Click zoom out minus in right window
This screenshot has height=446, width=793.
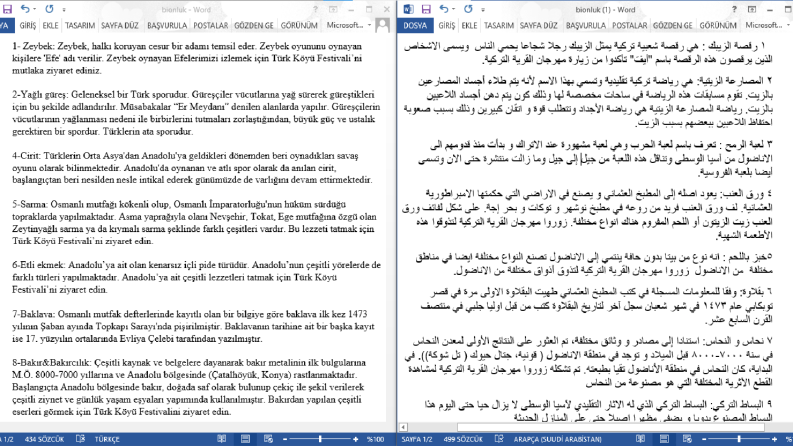(x=703, y=439)
